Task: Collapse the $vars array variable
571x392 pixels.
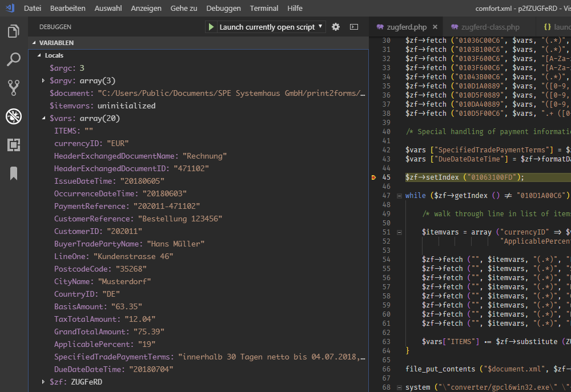Action: tap(44, 119)
